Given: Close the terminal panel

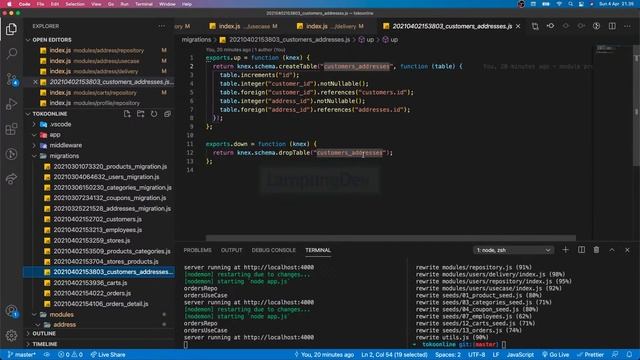Looking at the screenshot, I should click(x=627, y=250).
